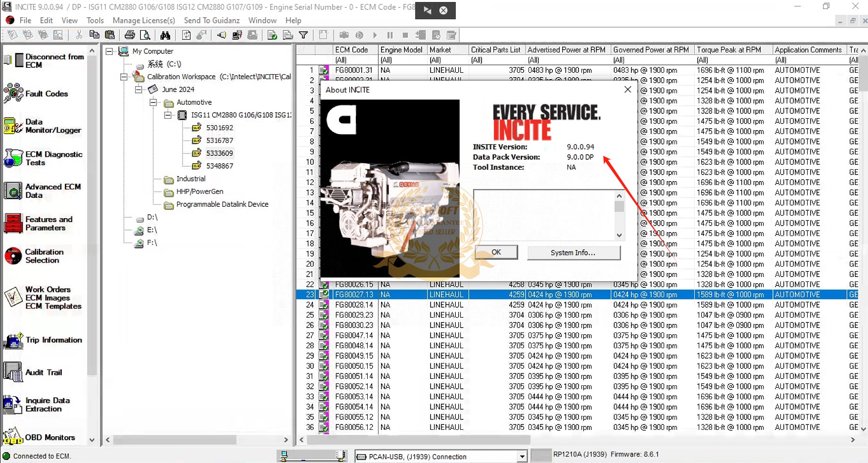
Task: Open the PCAN-USB connection dropdown
Action: click(x=522, y=457)
